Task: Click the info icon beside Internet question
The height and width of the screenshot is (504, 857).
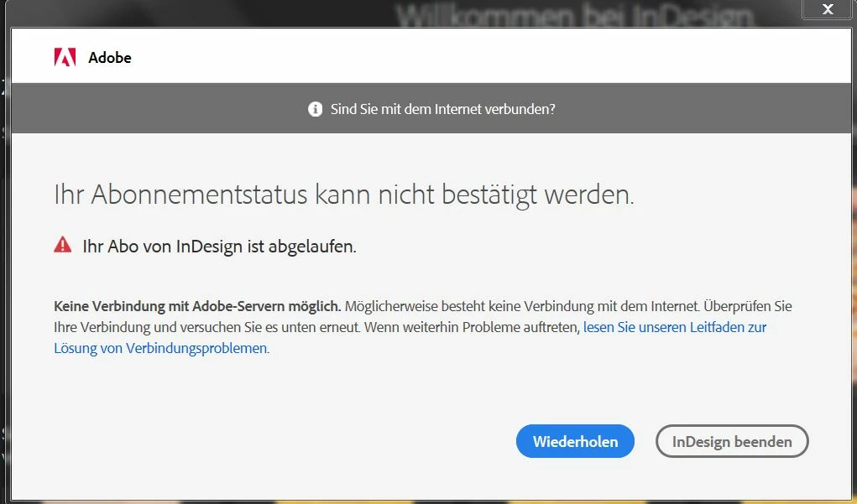Action: pos(316,109)
